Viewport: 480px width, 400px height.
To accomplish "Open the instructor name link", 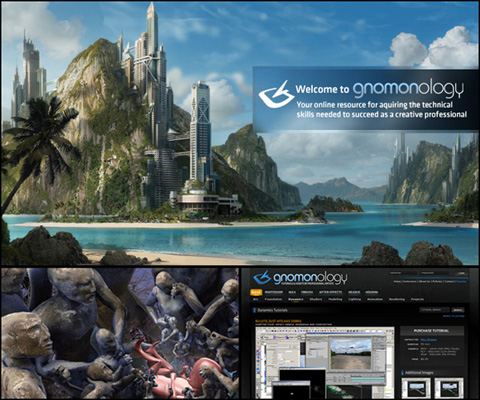I will pyautogui.click(x=429, y=340).
